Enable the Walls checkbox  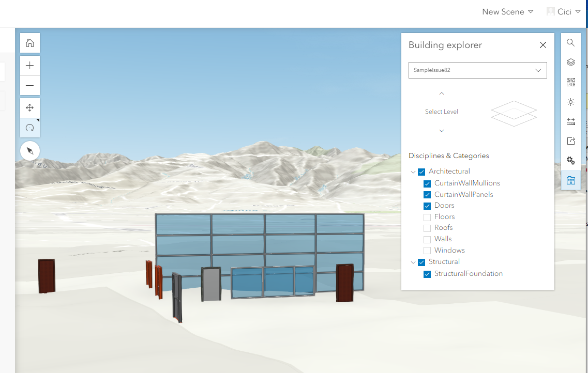pos(427,239)
